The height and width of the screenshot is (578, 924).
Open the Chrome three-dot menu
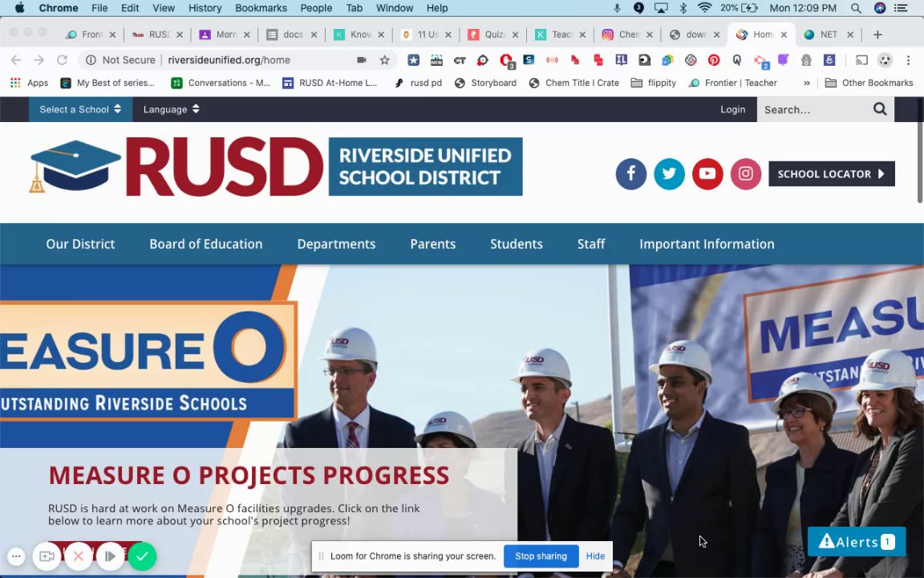tap(908, 59)
